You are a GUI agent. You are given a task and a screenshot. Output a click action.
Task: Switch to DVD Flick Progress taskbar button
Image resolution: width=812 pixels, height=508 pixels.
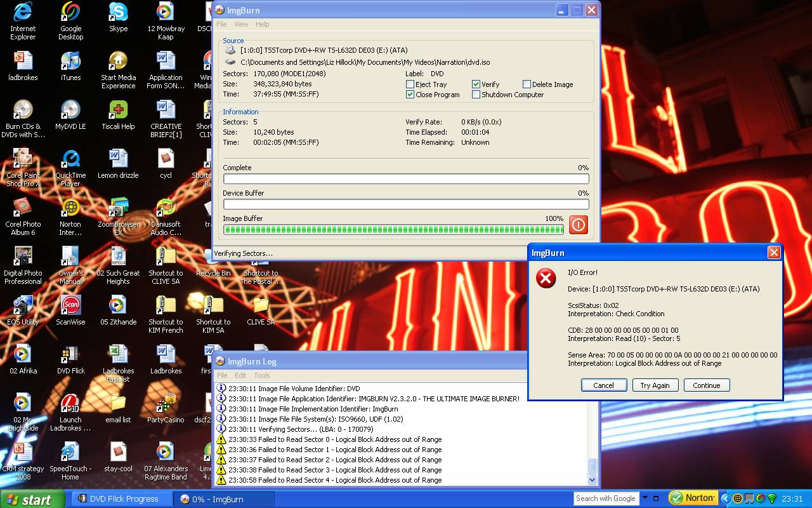[122, 499]
